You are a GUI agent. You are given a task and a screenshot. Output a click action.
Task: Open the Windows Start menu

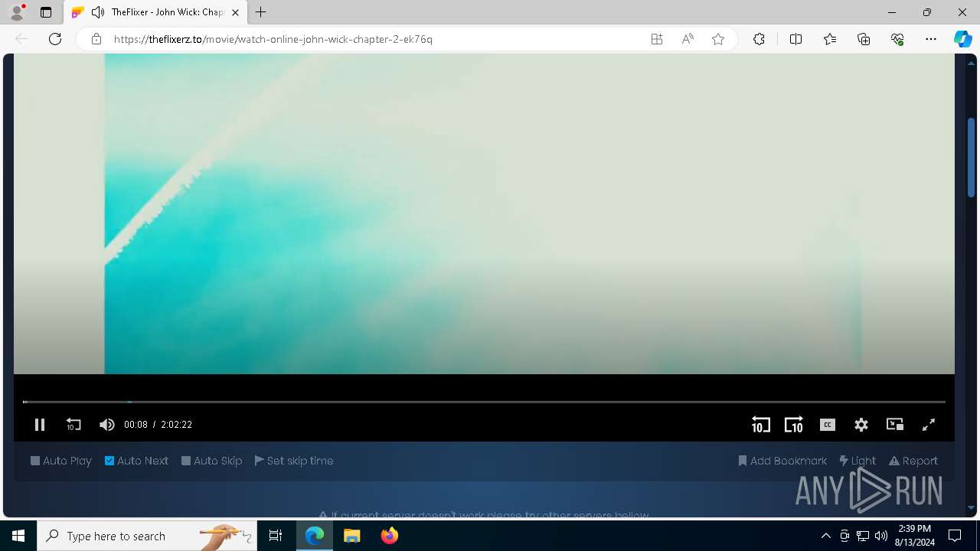click(18, 536)
